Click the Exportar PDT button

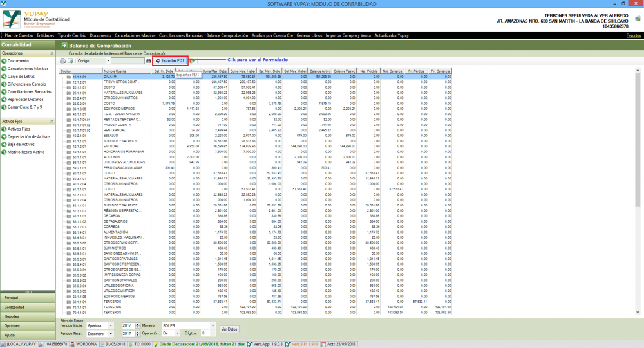[170, 60]
